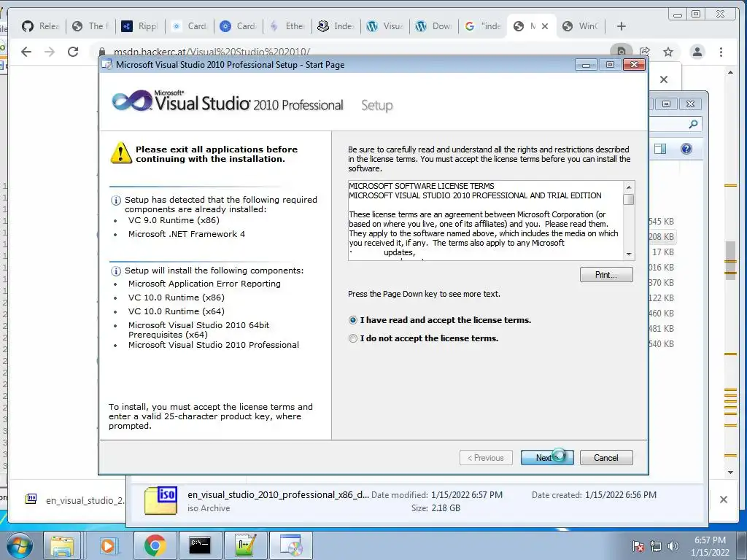Close the Chrome download bar

point(724,499)
